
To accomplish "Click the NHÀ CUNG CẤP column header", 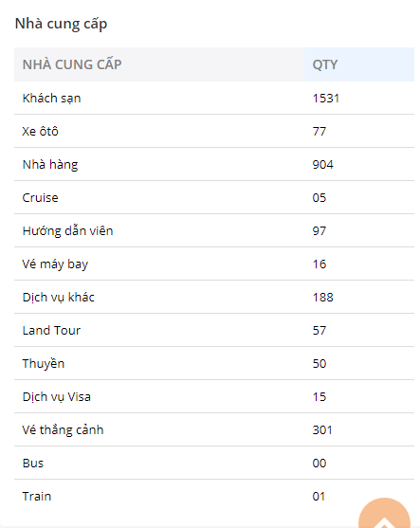I will [159, 64].
